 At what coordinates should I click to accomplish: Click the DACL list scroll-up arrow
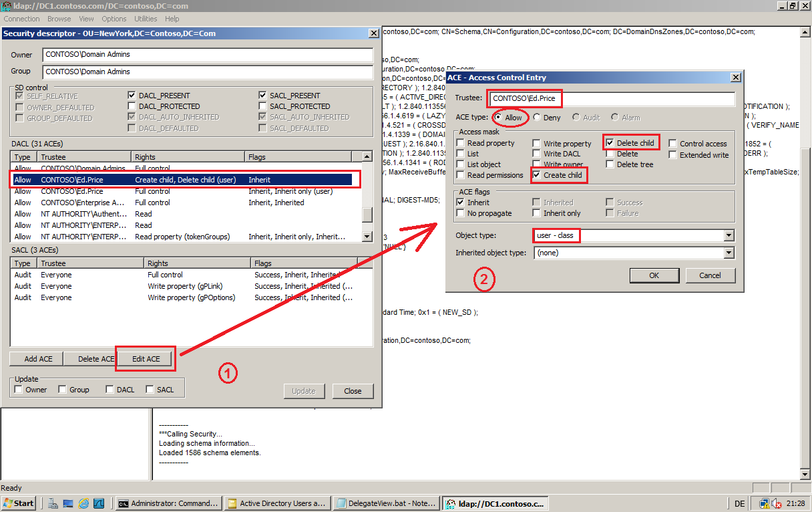pos(367,157)
